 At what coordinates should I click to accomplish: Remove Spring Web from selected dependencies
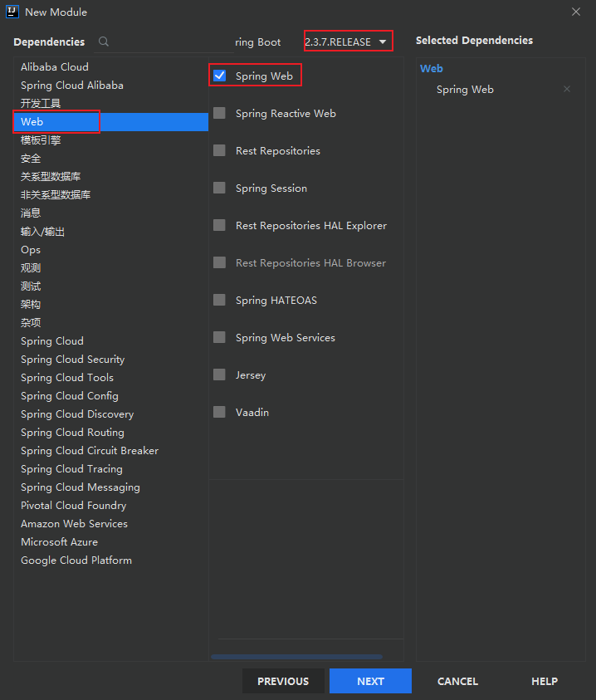coord(567,89)
